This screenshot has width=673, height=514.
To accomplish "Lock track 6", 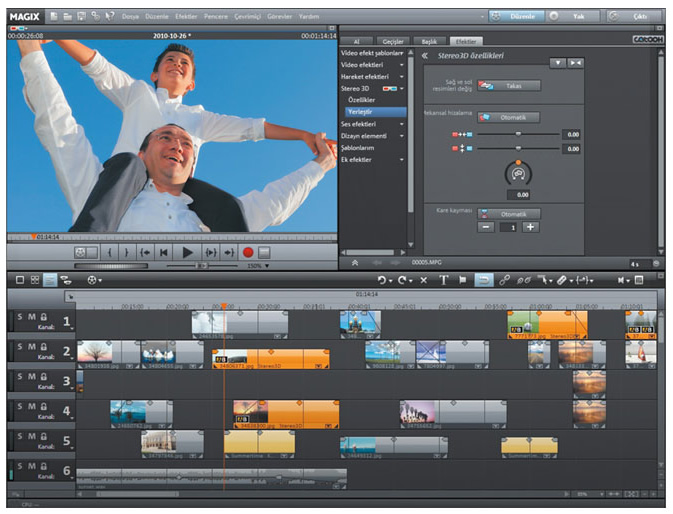I will (x=44, y=466).
